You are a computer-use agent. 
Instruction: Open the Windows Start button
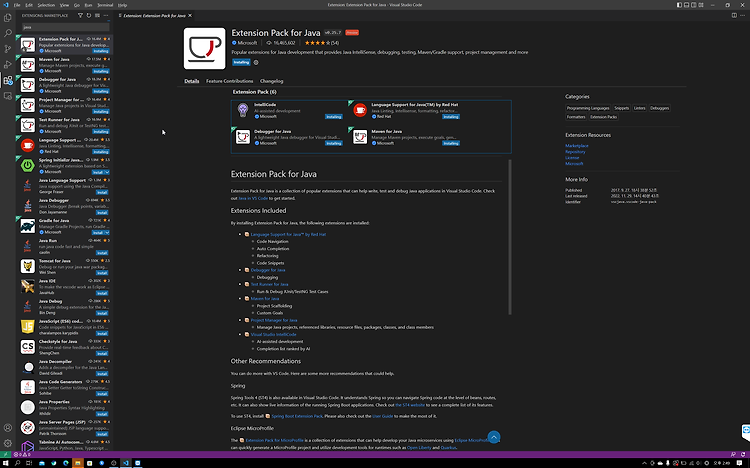click(x=5, y=463)
